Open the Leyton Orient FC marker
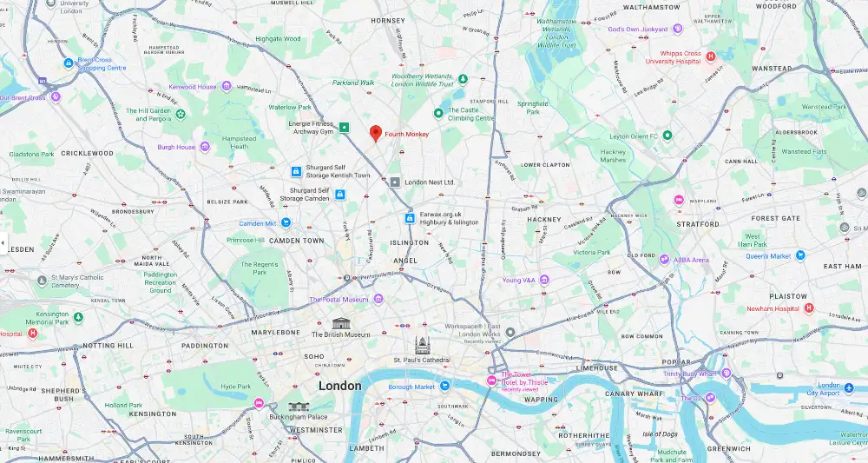Viewport: 868px width, 463px height. [x=667, y=136]
